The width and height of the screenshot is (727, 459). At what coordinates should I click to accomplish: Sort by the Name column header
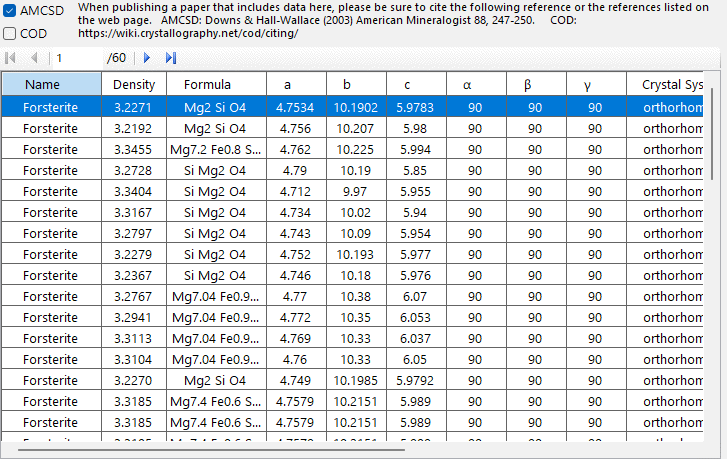51,84
